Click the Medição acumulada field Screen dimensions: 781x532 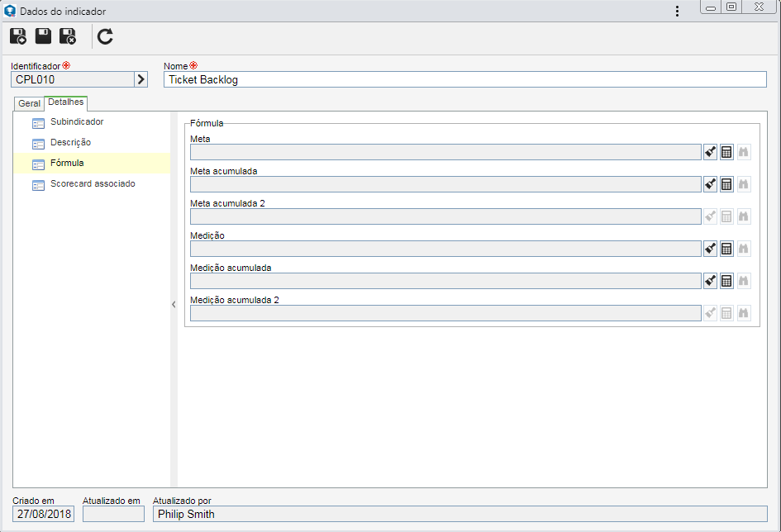point(445,281)
